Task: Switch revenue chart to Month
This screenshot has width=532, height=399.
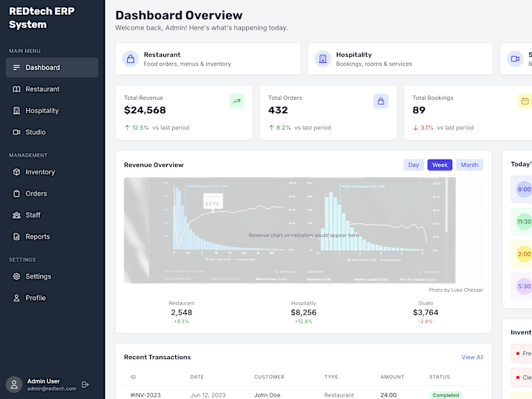Action: pyautogui.click(x=470, y=165)
